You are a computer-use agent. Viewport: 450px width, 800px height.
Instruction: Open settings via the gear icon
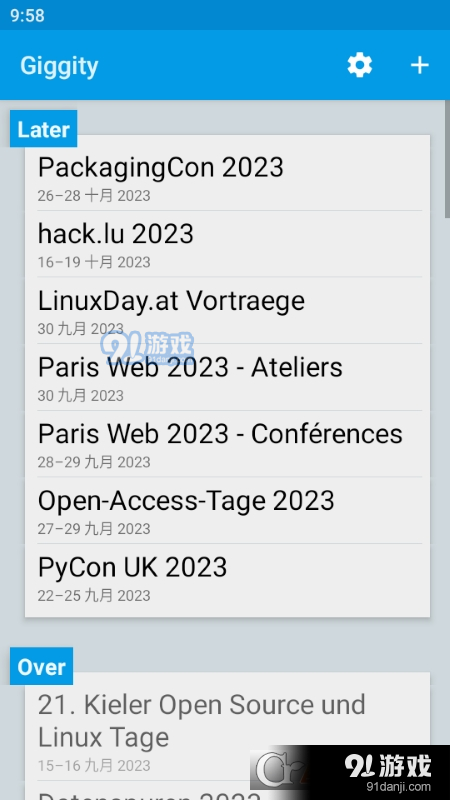pyautogui.click(x=360, y=65)
